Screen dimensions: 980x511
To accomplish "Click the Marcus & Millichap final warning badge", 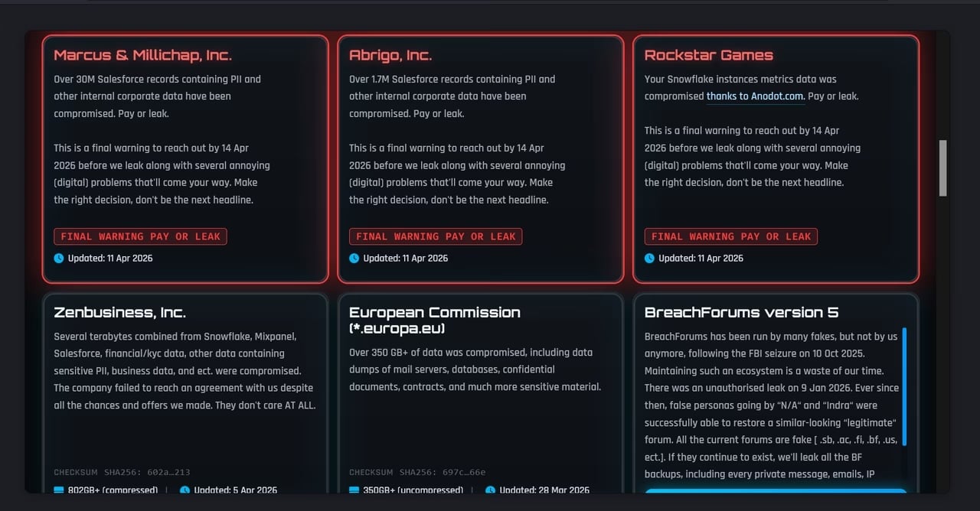I will 140,237.
